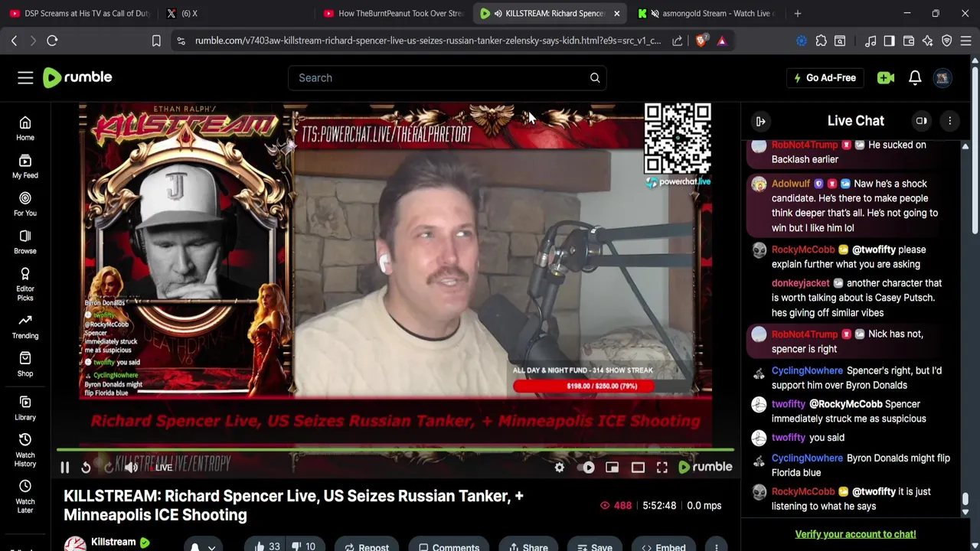This screenshot has height=551, width=980.
Task: Pause the video playback
Action: [65, 468]
